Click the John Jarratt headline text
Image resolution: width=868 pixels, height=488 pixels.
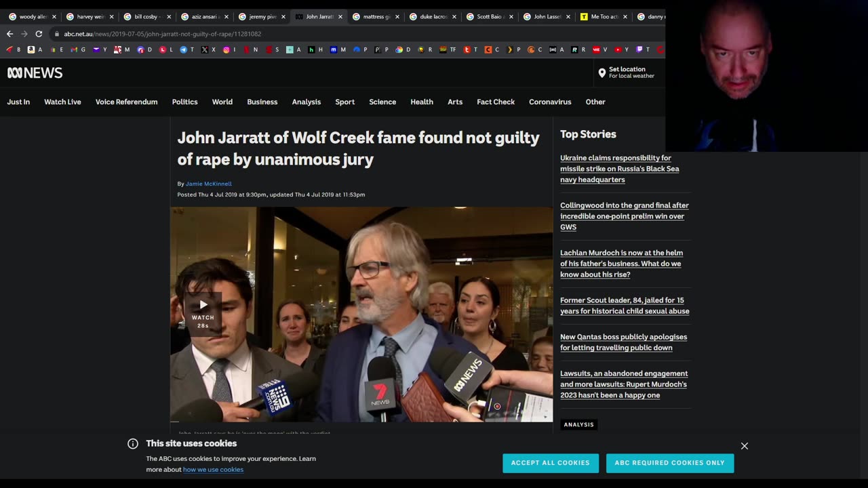358,148
